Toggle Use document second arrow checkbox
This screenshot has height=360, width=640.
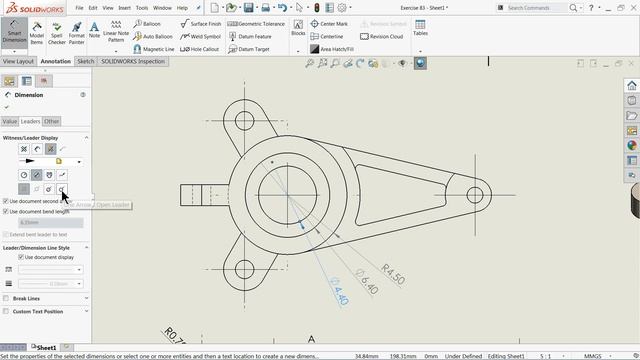(6, 201)
